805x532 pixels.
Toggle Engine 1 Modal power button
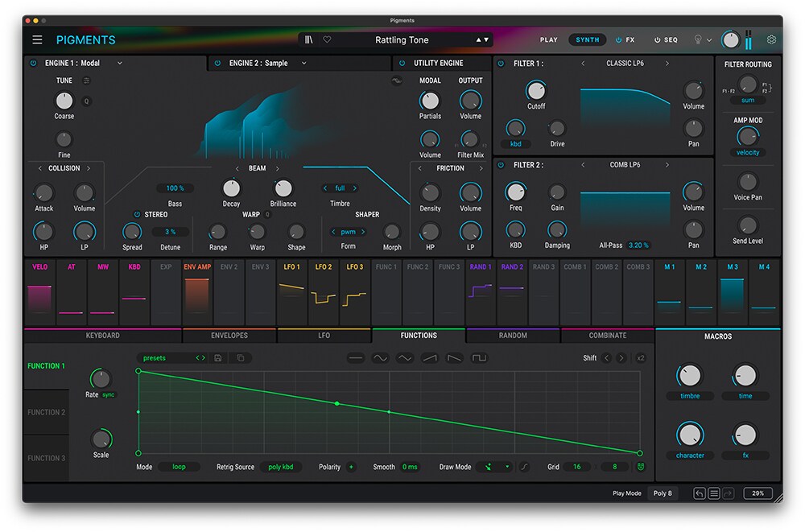point(33,63)
